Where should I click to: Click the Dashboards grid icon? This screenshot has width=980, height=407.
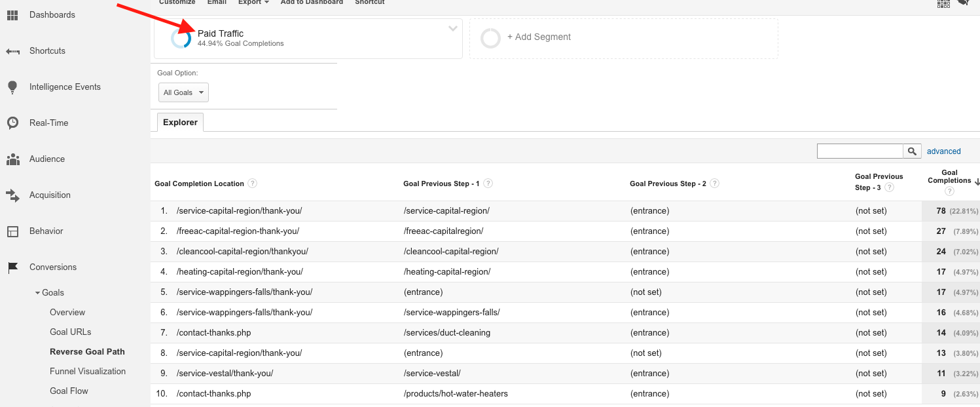coord(12,15)
